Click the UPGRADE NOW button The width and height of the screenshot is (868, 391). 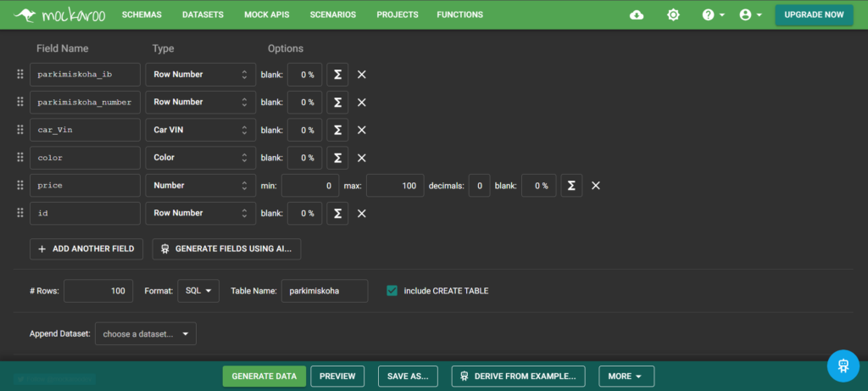point(814,15)
